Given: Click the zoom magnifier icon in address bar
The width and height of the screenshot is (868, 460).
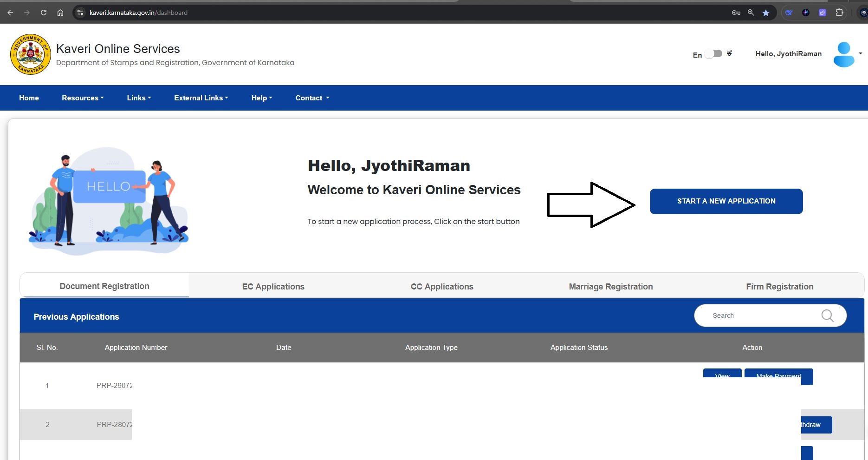Looking at the screenshot, I should click(751, 13).
